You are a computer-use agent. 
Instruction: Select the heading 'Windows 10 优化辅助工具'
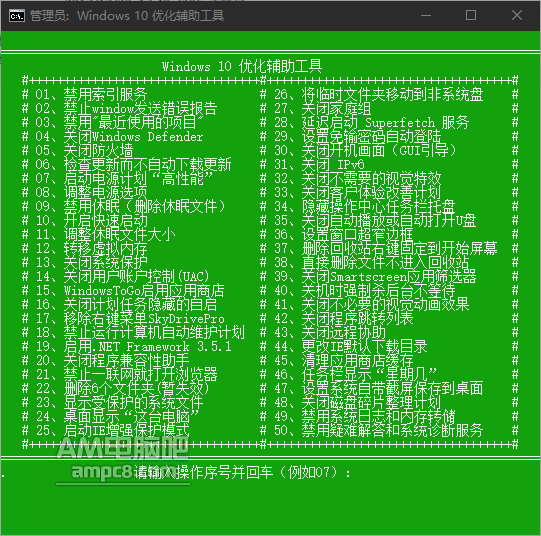coord(242,66)
